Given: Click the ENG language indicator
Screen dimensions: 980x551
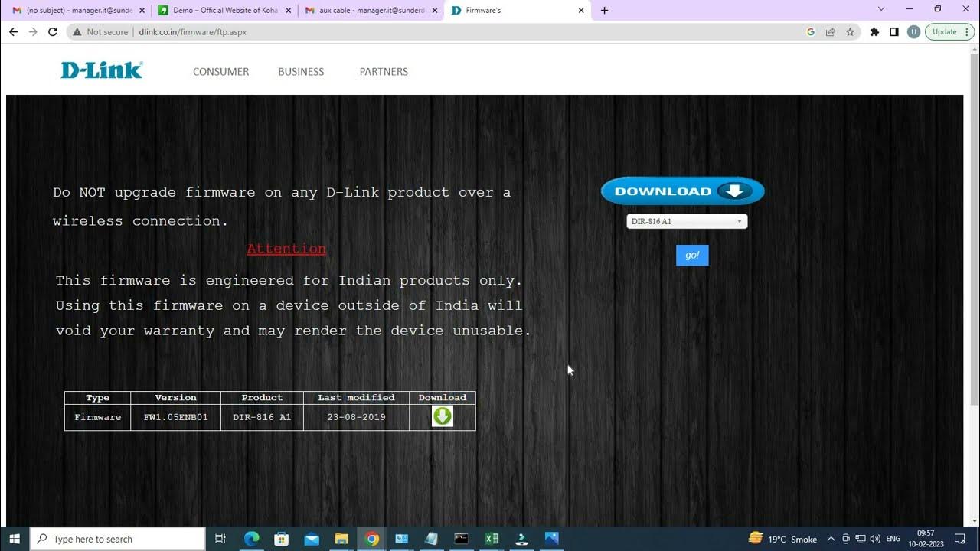Looking at the screenshot, I should pos(893,539).
